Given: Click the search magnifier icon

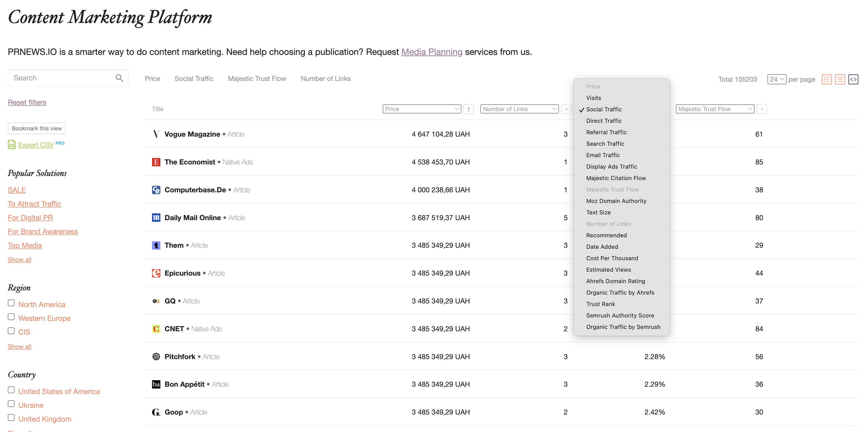Looking at the screenshot, I should coord(119,78).
